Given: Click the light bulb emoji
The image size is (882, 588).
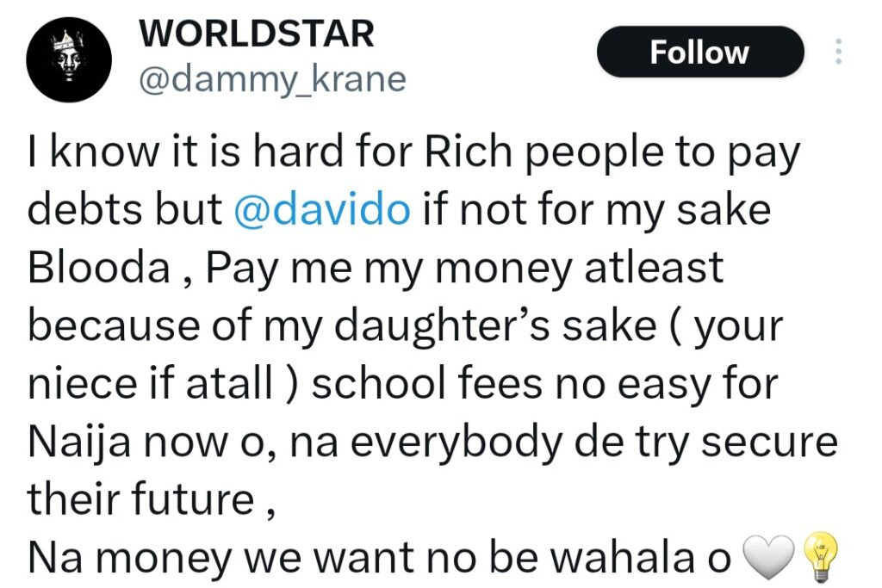Looking at the screenshot, I should 819,555.
